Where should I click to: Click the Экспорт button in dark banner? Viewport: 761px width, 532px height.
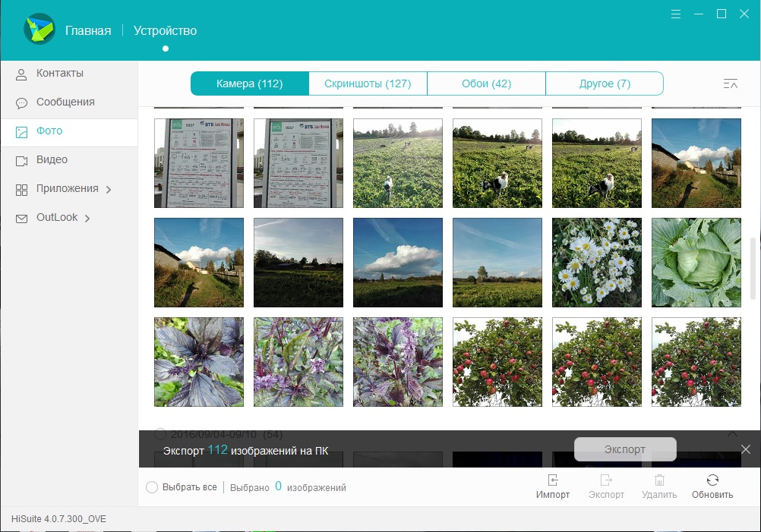click(625, 449)
